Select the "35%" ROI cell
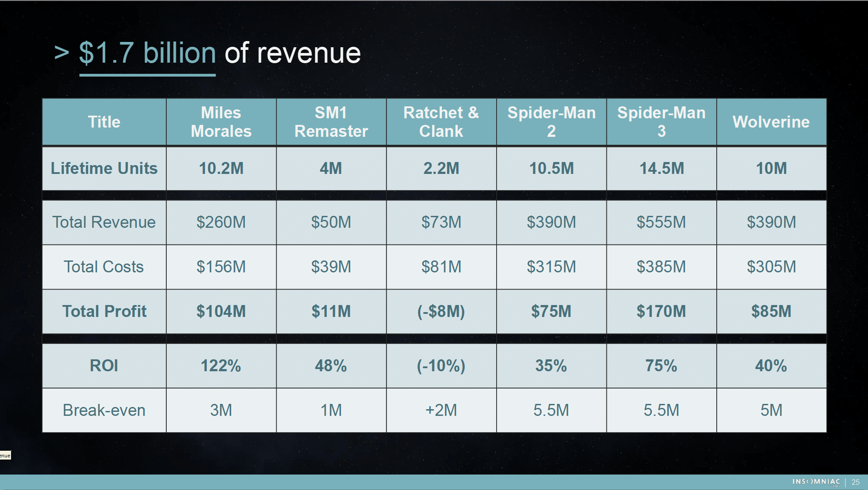The height and width of the screenshot is (490, 868). [x=551, y=366]
